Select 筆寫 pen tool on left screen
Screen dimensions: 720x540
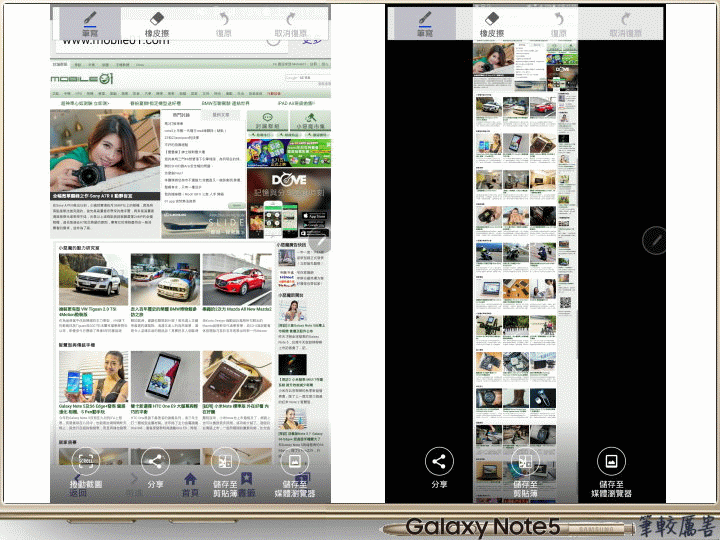click(x=90, y=23)
